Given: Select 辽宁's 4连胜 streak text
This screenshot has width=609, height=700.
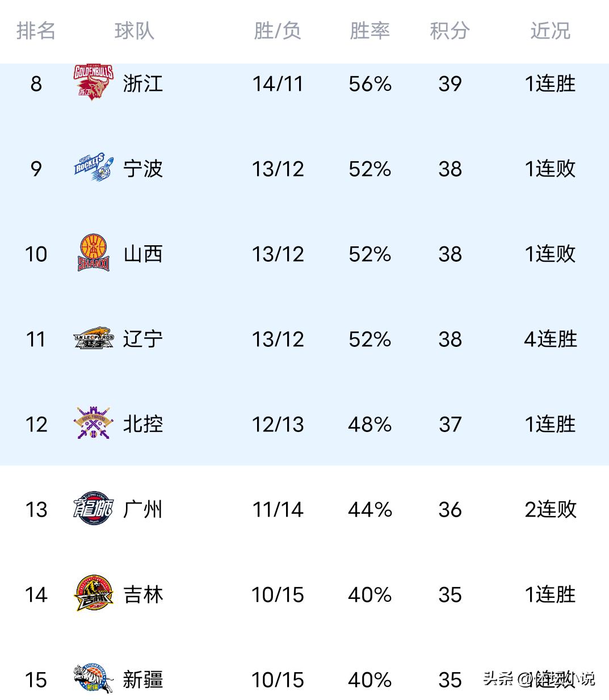Looking at the screenshot, I should pyautogui.click(x=550, y=339).
